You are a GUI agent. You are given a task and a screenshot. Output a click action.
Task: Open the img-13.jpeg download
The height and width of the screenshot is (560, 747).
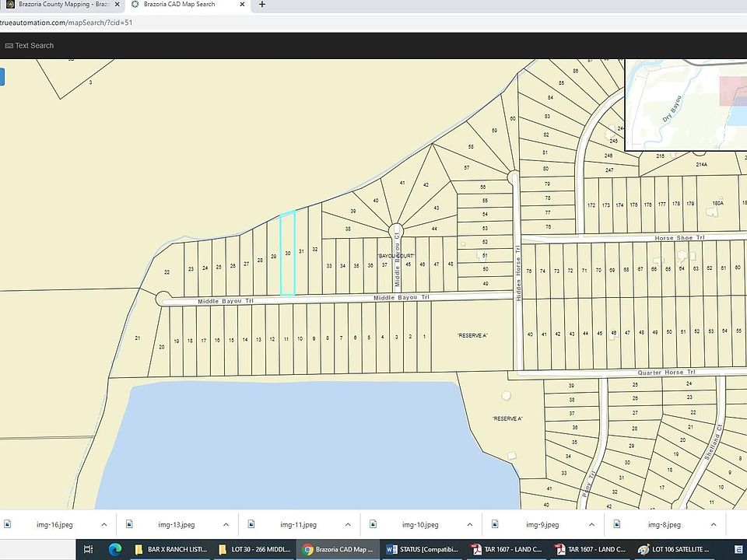point(177,524)
